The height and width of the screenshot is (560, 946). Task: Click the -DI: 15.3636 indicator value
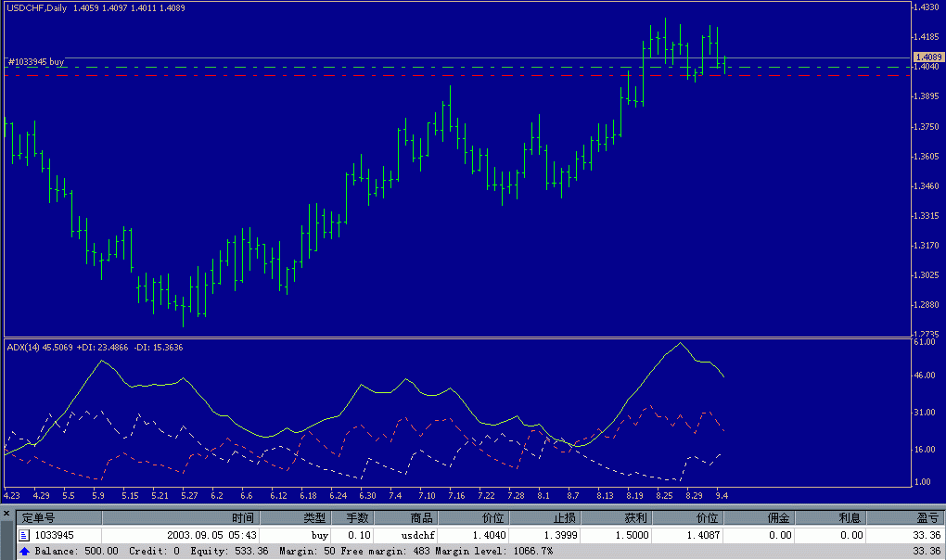(158, 347)
